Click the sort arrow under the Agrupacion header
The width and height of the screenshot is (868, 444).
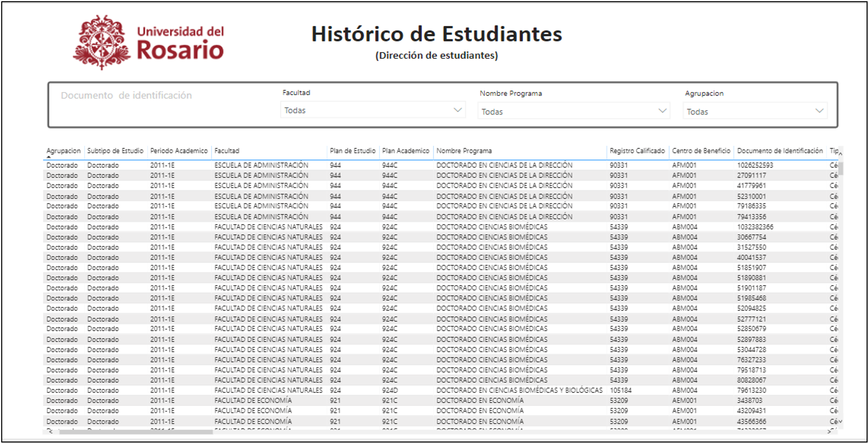tap(49, 157)
